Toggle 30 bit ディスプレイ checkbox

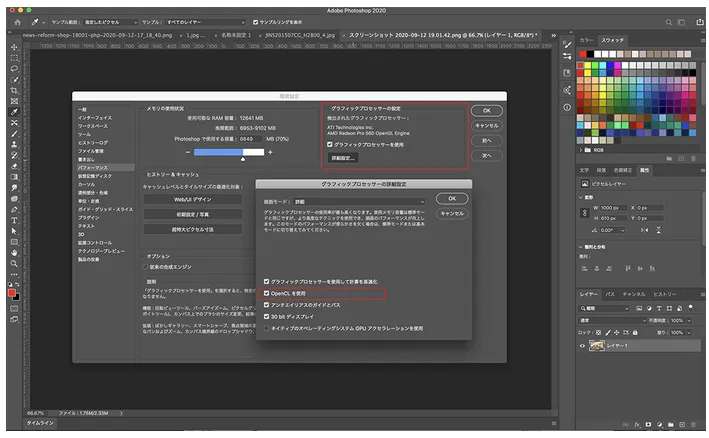coord(266,317)
